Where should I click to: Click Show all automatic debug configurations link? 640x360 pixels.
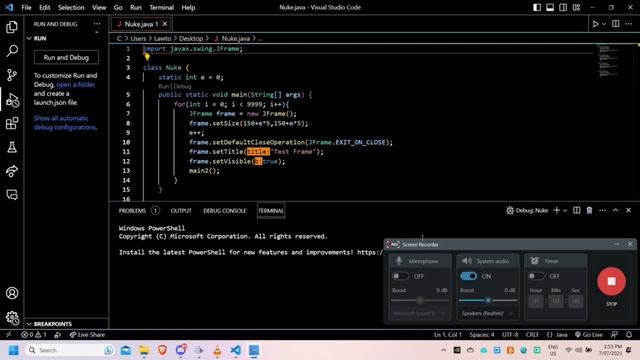(65, 123)
